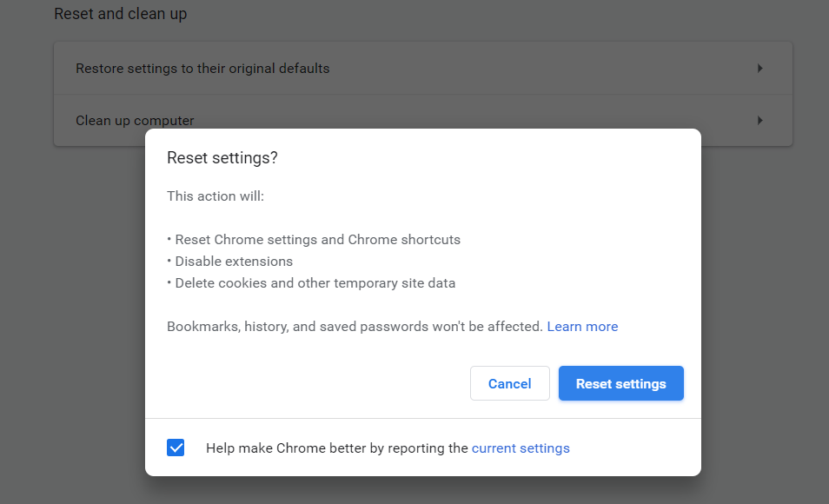
Task: Click the 'Disable extensions' bullet text
Action: (x=234, y=262)
